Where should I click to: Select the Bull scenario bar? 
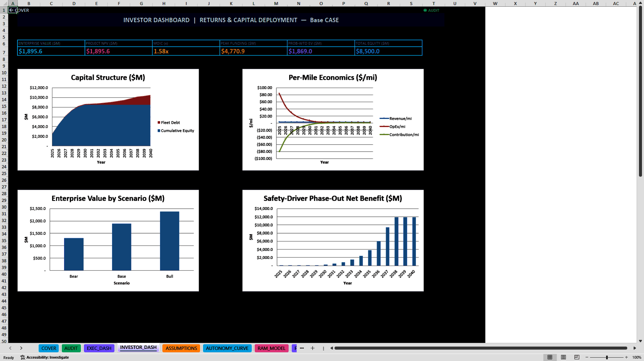click(x=170, y=241)
